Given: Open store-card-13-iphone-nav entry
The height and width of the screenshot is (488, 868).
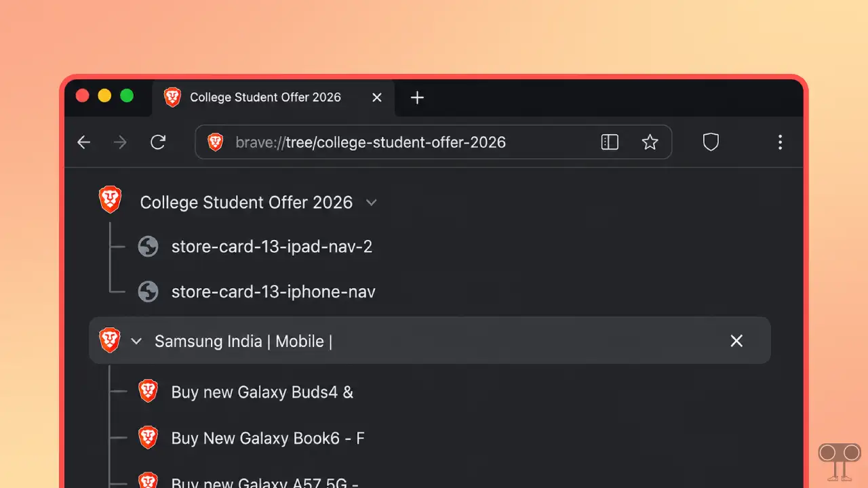Looking at the screenshot, I should pyautogui.click(x=273, y=292).
